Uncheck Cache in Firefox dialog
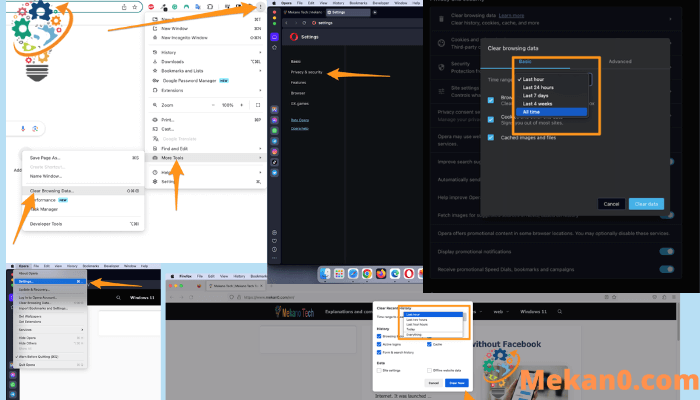Screen dimensions: 700x400 click(429, 344)
